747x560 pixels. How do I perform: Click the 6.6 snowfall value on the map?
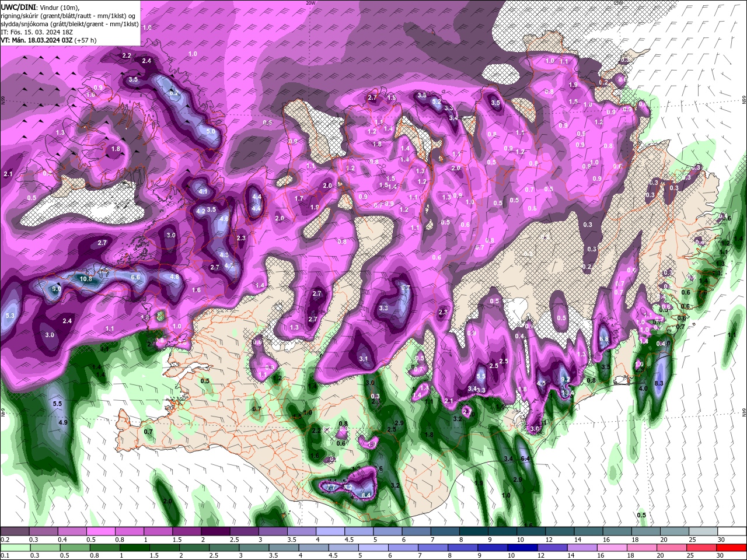point(135,277)
